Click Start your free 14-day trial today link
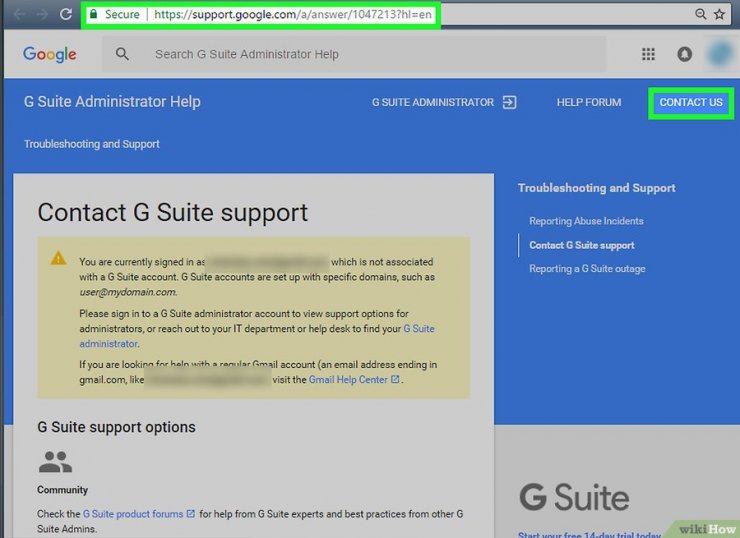The height and width of the screenshot is (538, 740). click(x=589, y=534)
